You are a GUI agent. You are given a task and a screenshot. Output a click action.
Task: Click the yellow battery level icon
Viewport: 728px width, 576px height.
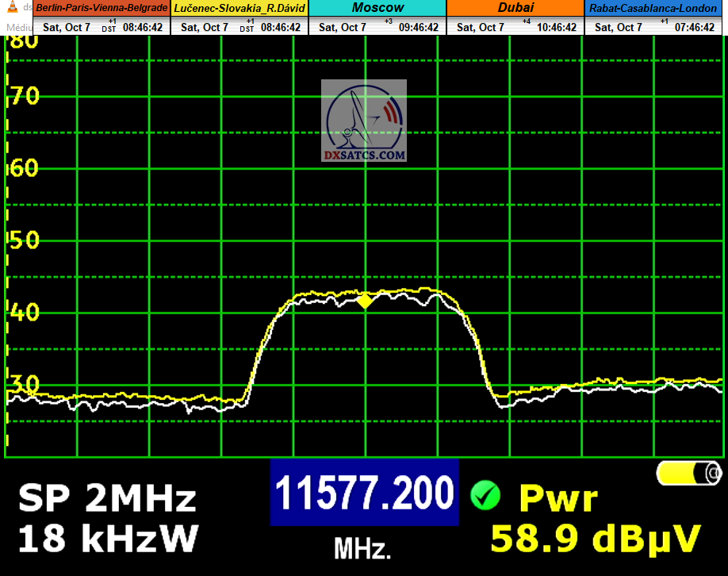click(689, 473)
